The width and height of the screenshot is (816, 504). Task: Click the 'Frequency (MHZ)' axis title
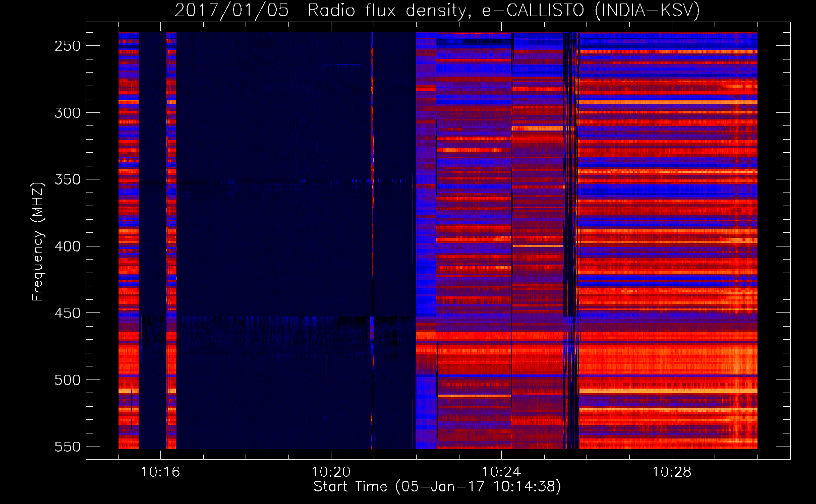pyautogui.click(x=38, y=241)
